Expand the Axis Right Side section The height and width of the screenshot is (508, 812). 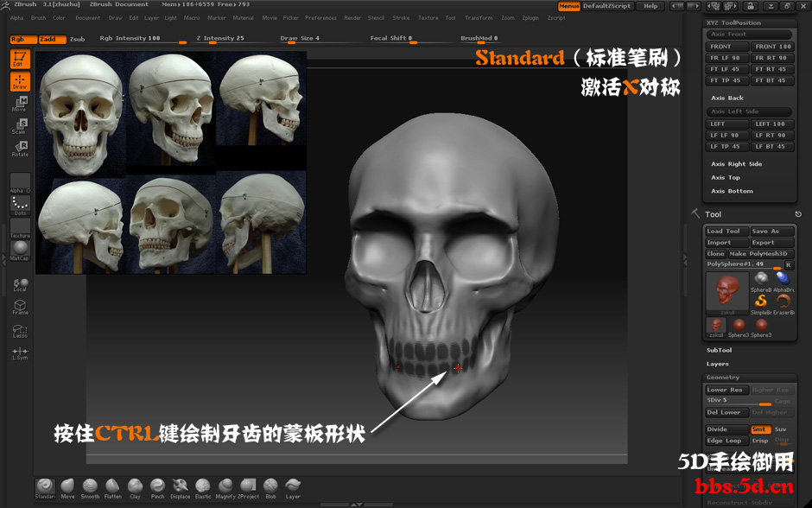(x=736, y=163)
